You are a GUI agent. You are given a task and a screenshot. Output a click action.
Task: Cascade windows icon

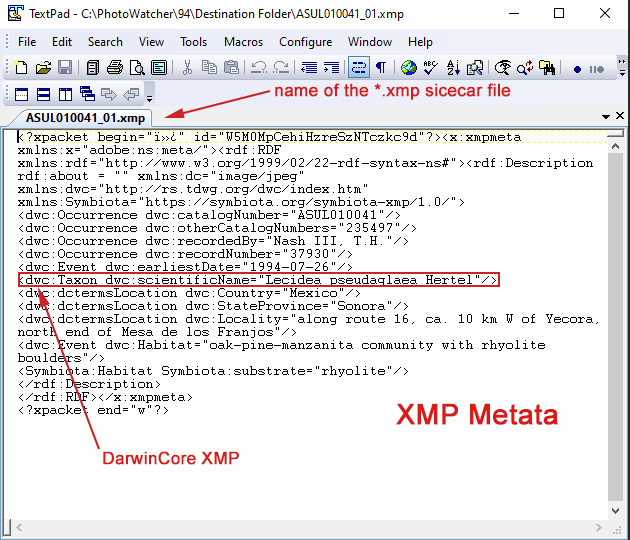pos(87,94)
